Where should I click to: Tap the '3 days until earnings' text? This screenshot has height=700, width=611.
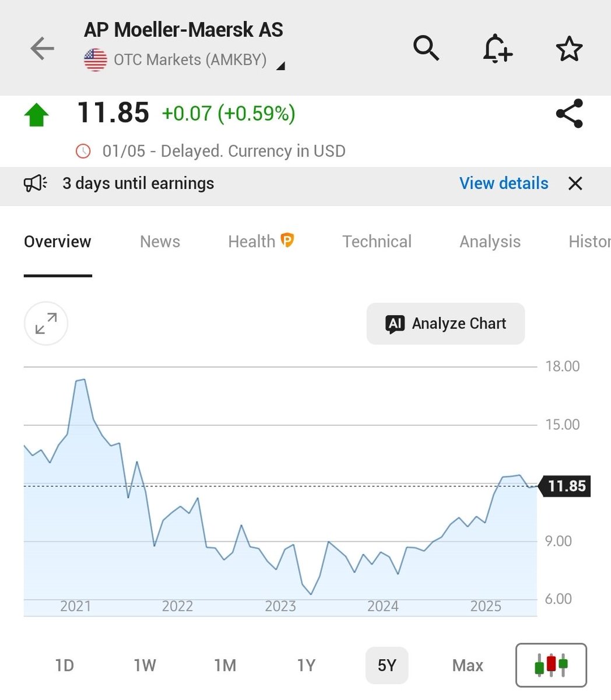point(138,184)
